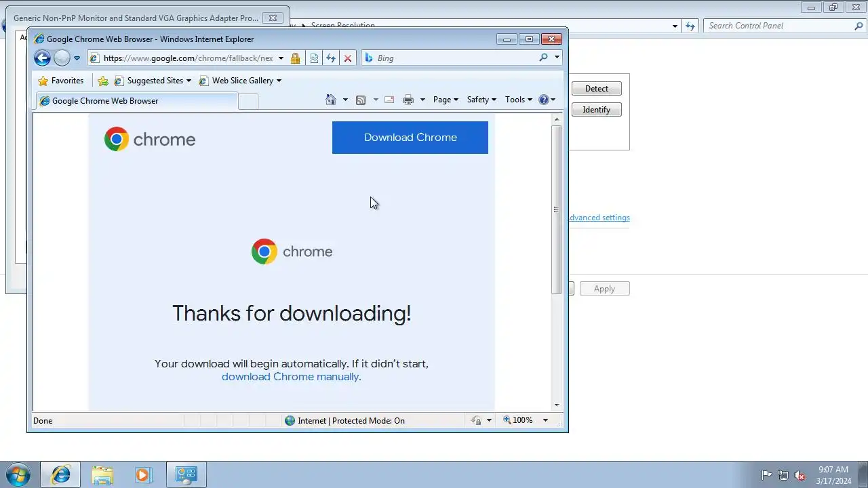Go back with Internet Explorer's Back arrow

point(42,58)
